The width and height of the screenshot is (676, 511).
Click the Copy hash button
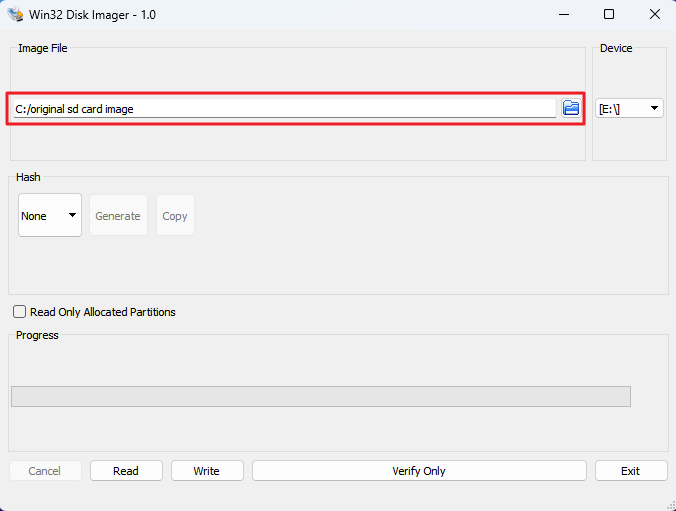(x=175, y=215)
